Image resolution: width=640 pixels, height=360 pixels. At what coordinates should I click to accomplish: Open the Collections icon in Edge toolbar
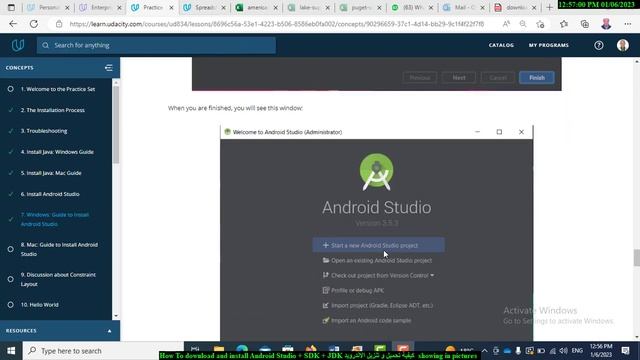click(584, 24)
